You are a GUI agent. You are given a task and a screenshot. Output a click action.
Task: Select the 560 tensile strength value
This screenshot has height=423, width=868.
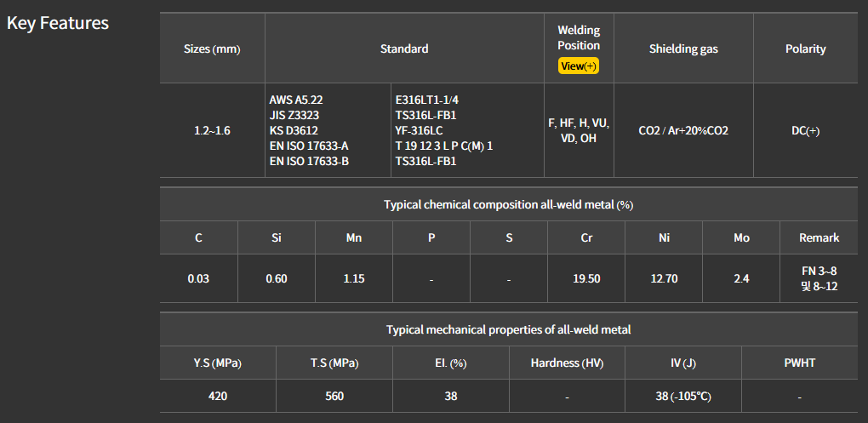tap(334, 396)
